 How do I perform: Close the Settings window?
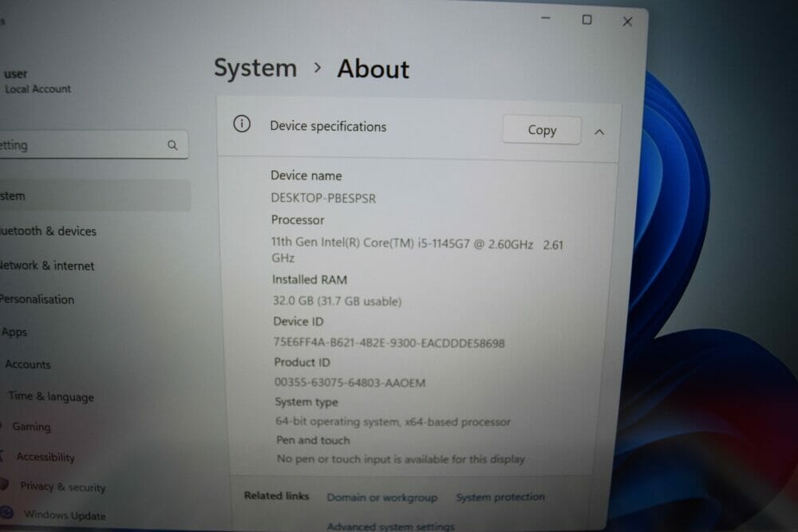[x=627, y=22]
